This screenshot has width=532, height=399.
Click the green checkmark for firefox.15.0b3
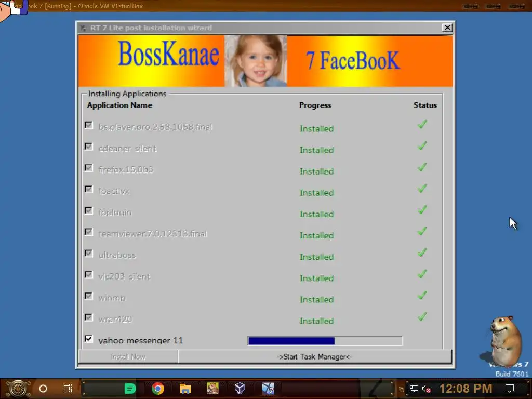point(422,167)
